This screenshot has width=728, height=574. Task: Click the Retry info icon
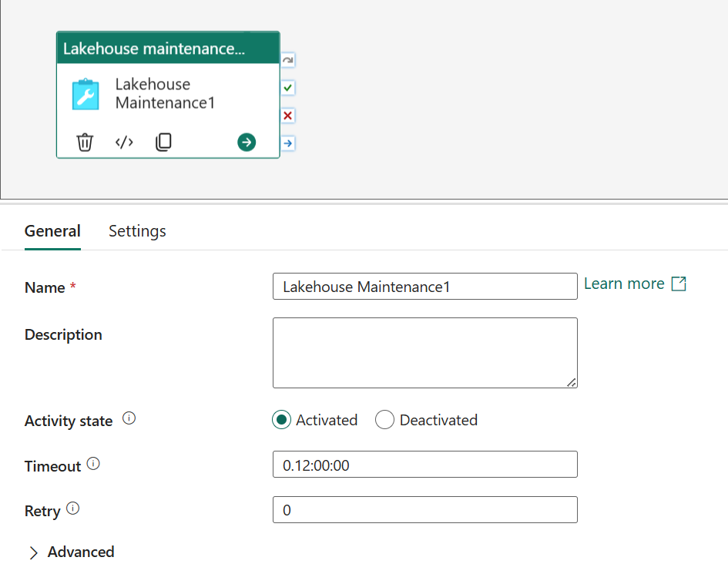click(73, 509)
